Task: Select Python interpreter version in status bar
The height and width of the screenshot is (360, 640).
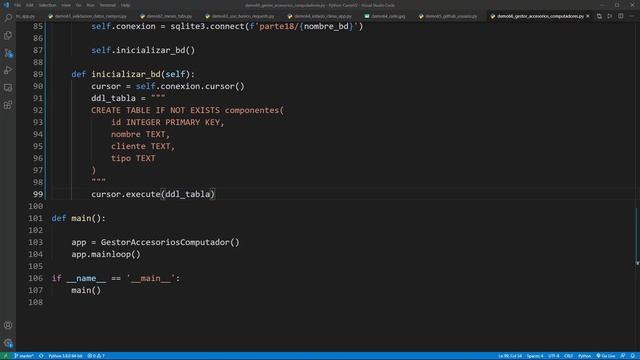Action: click(x=65, y=356)
